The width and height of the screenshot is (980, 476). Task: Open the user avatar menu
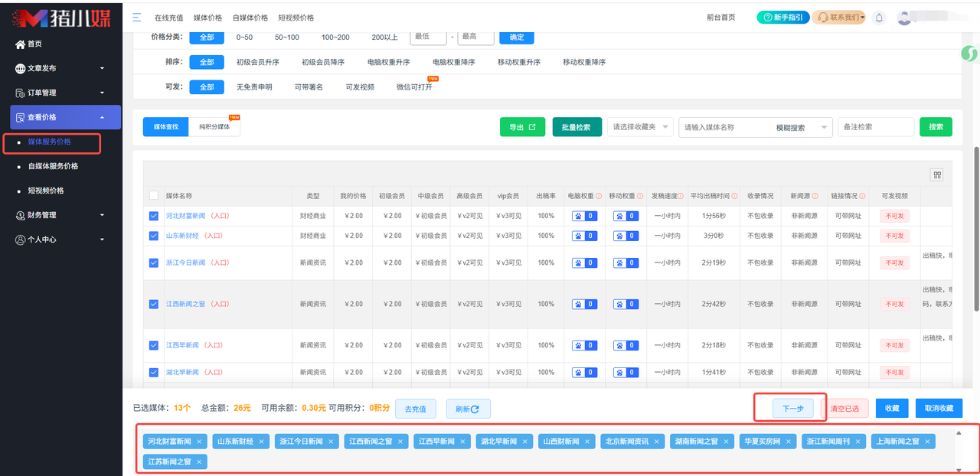pyautogui.click(x=904, y=18)
